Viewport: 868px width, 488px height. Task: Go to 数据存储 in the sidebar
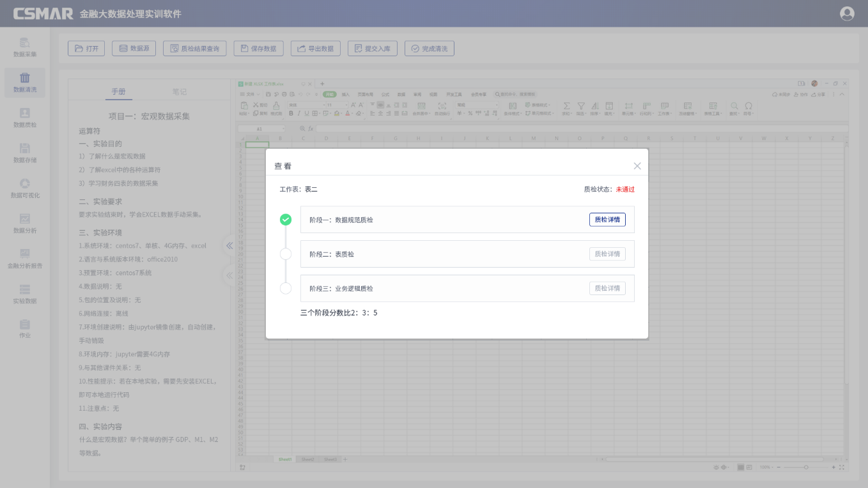pos(24,153)
